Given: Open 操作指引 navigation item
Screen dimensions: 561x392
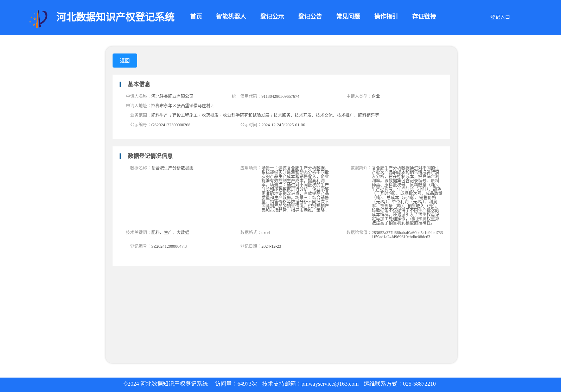Looking at the screenshot, I should coord(386,17).
